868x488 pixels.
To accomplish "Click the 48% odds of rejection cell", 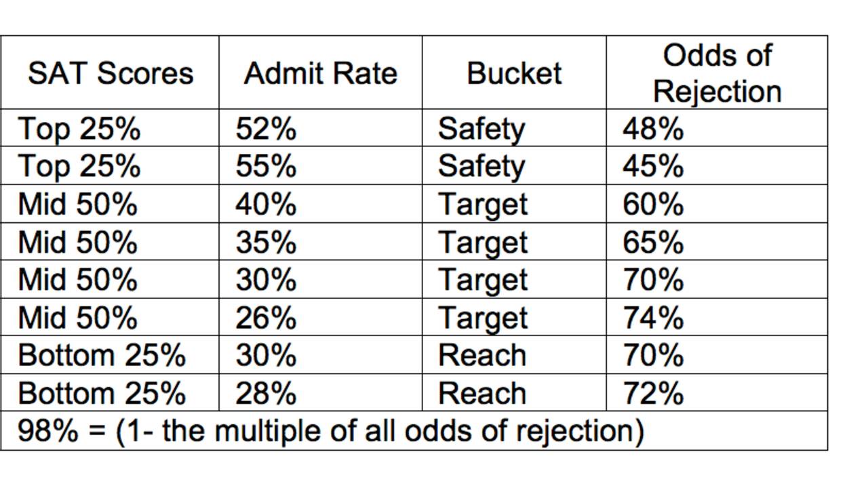I will tap(717, 127).
